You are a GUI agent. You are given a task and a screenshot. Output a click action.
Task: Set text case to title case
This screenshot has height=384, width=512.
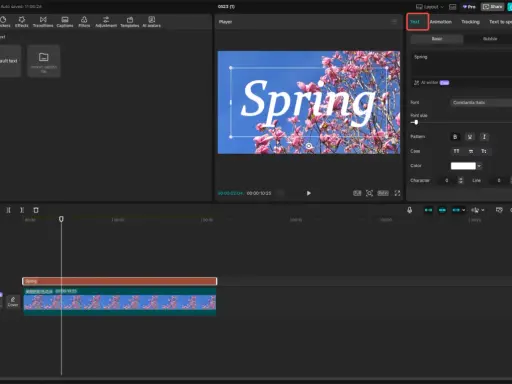click(x=484, y=151)
